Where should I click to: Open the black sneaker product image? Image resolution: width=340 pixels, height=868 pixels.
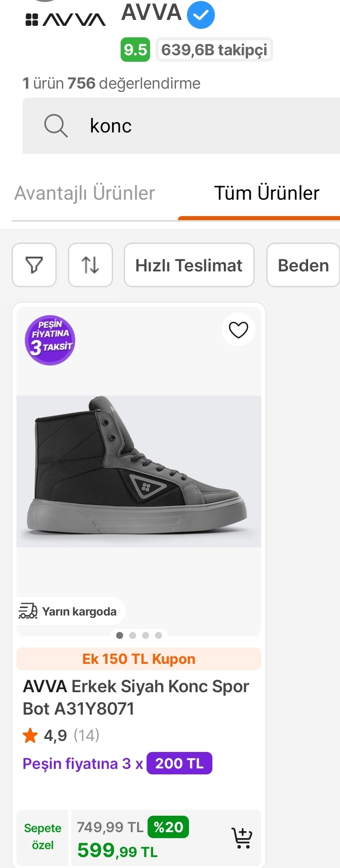click(x=139, y=471)
